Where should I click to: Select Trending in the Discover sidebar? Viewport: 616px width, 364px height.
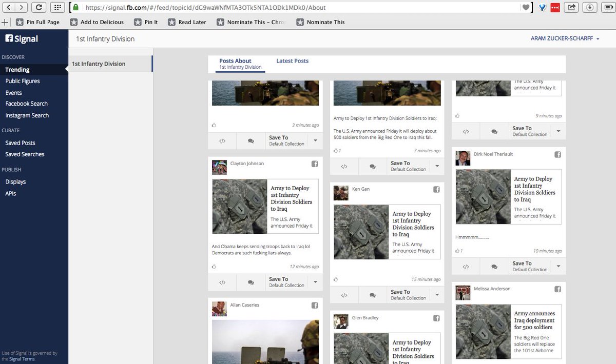[34, 70]
